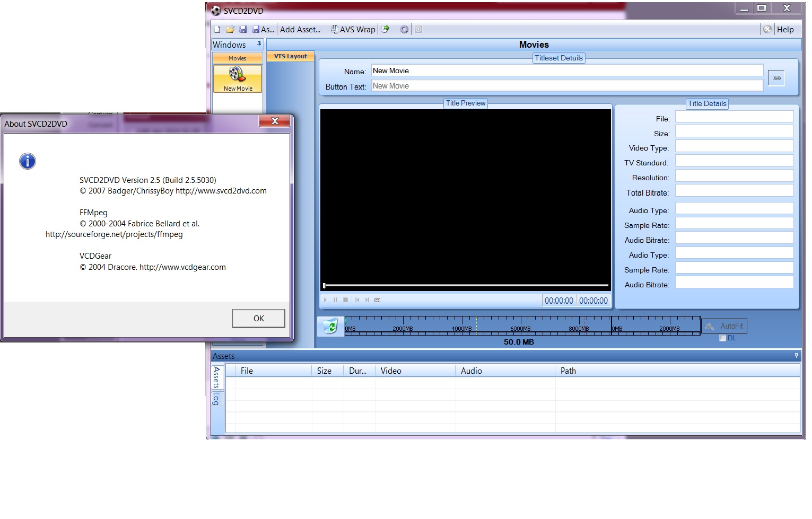Toggle the DL checkbox

point(722,338)
